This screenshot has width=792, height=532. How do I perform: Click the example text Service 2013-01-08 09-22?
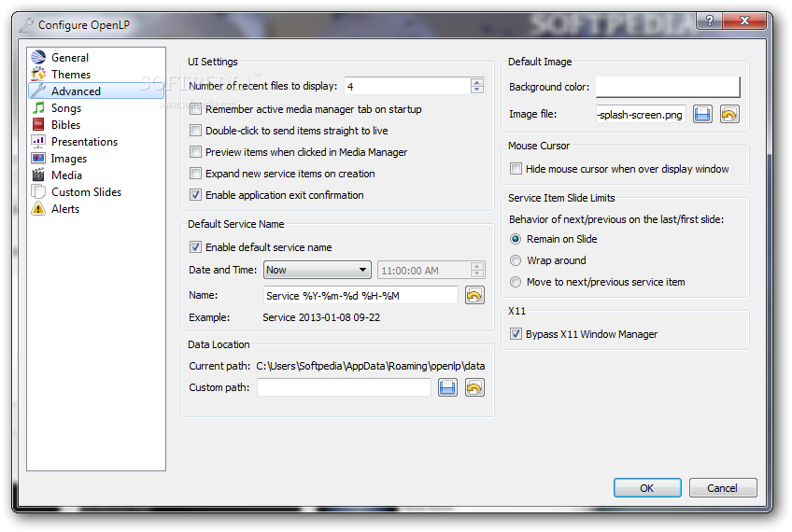pyautogui.click(x=321, y=317)
